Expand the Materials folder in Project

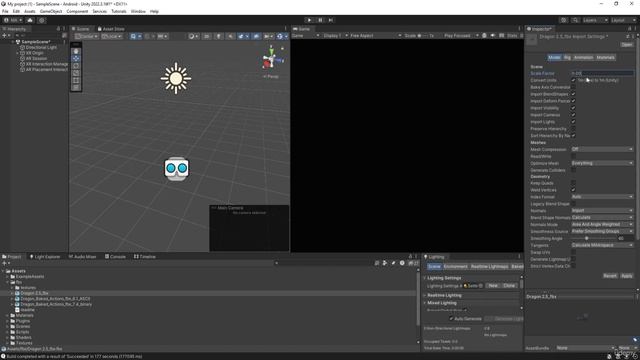tap(7, 316)
